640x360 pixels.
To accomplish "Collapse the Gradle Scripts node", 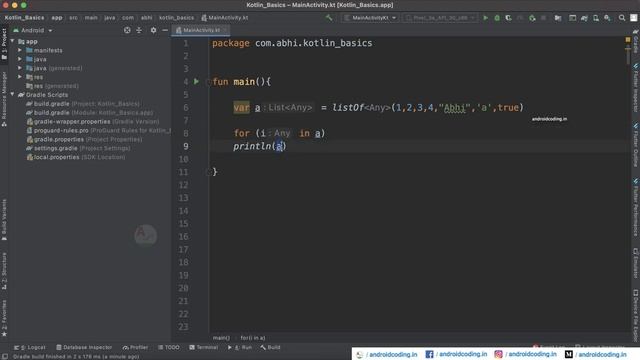I will 12,95.
